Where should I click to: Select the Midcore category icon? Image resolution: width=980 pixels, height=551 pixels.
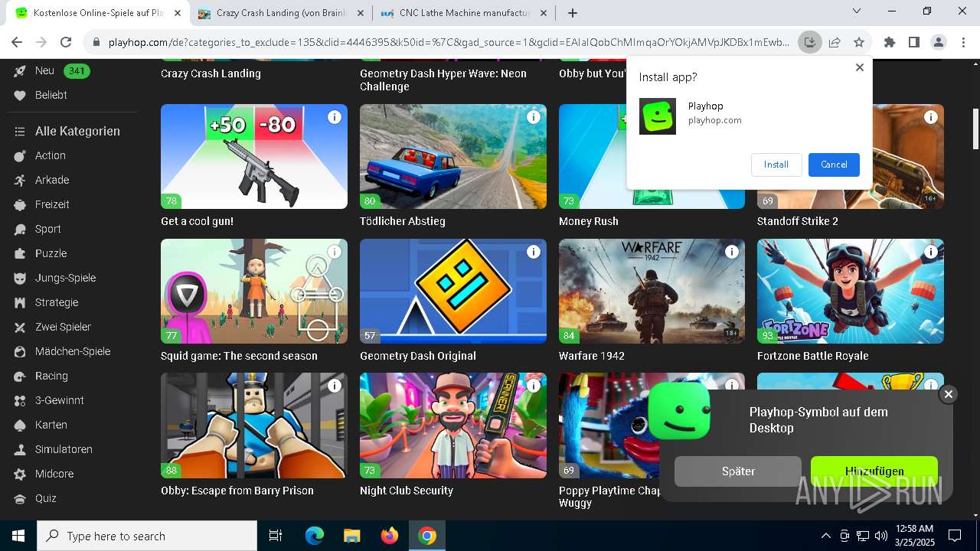coord(20,474)
